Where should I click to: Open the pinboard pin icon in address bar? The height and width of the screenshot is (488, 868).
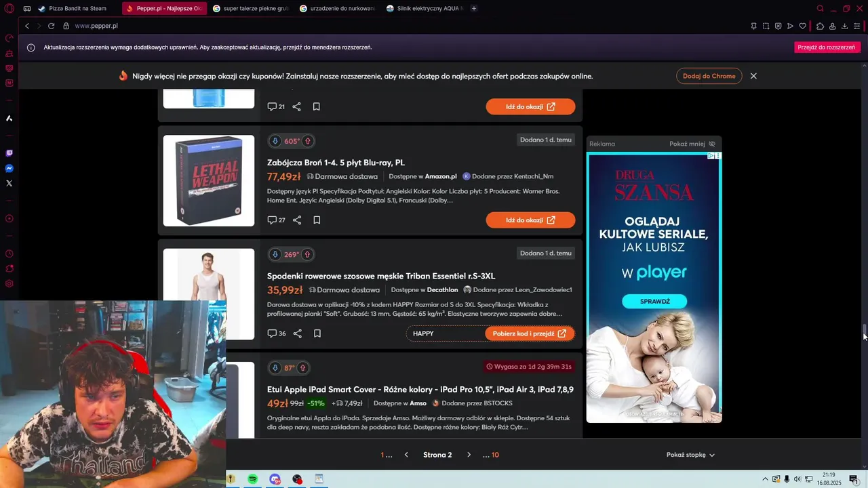[753, 26]
